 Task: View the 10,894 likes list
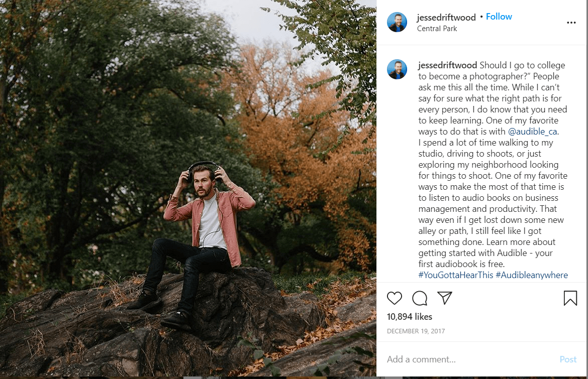[410, 317]
